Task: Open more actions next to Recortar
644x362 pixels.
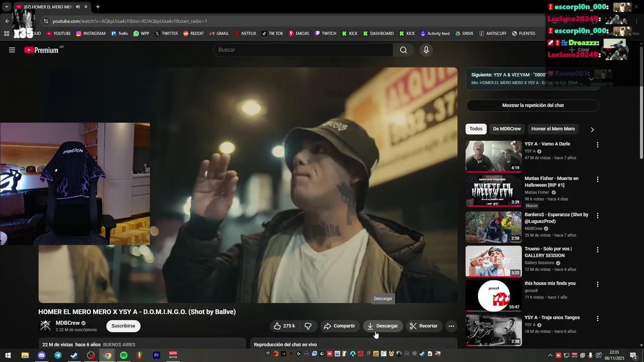Action: click(x=451, y=326)
